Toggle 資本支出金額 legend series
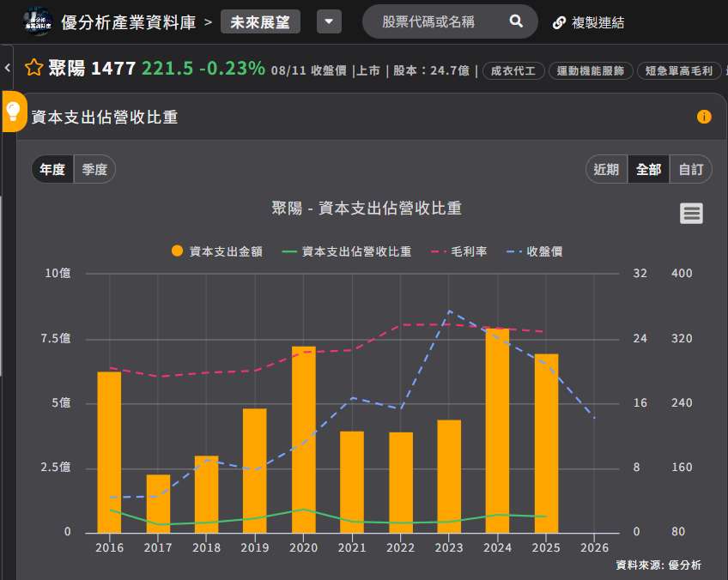The height and width of the screenshot is (580, 728). click(x=217, y=251)
